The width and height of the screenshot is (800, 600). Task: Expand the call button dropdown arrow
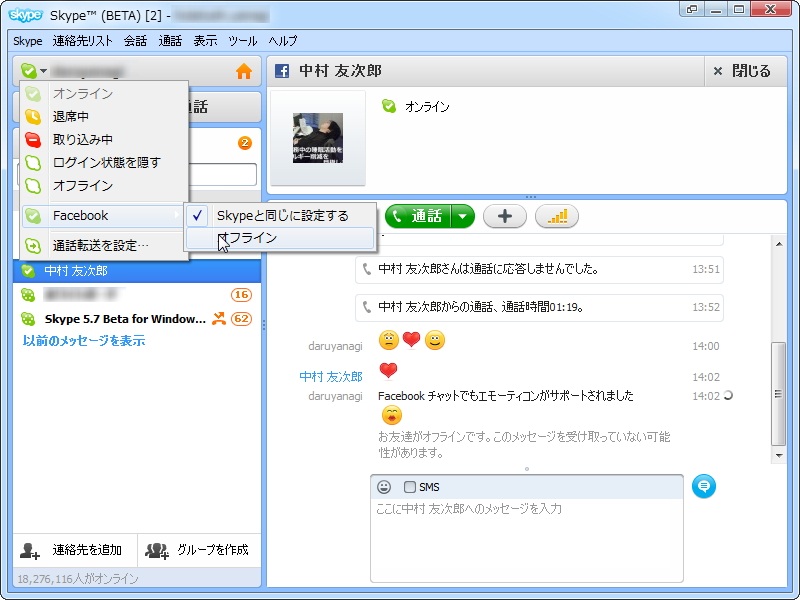click(463, 216)
